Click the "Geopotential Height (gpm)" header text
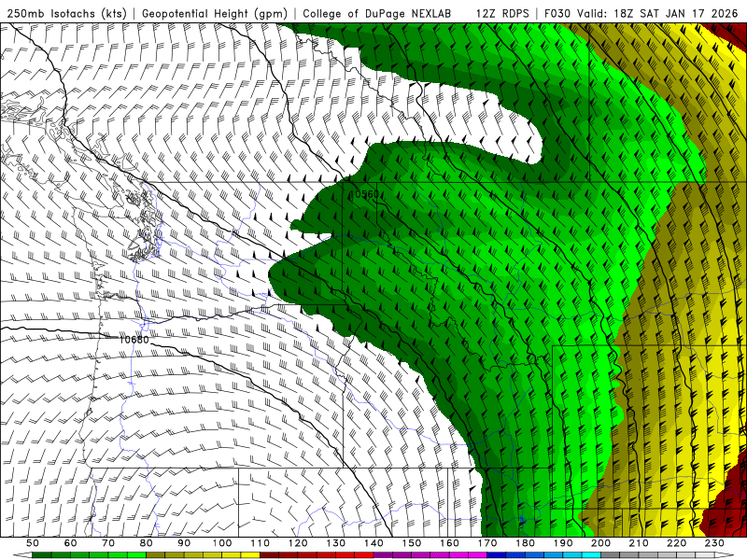This screenshot has height=560, width=747. tap(215, 13)
